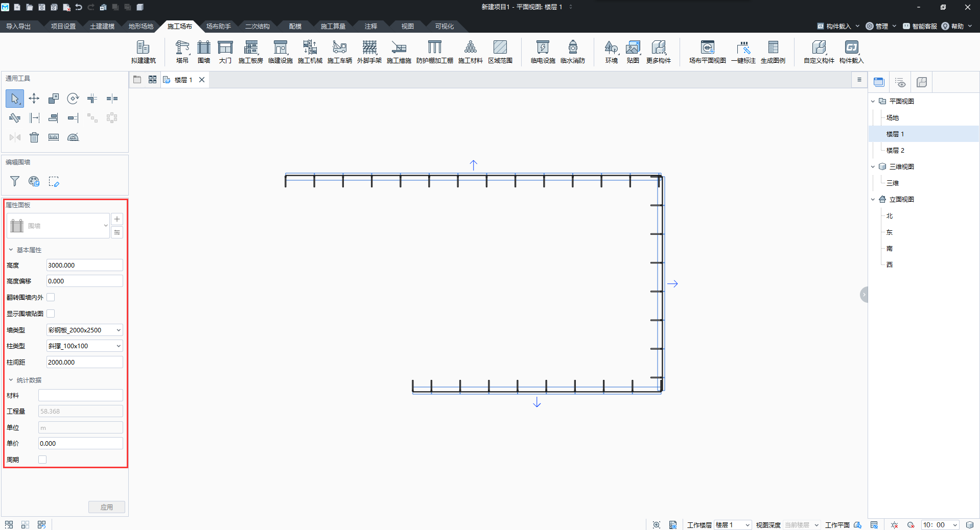
Task: Run 一键标注 one-click annotation
Action: coord(743,52)
